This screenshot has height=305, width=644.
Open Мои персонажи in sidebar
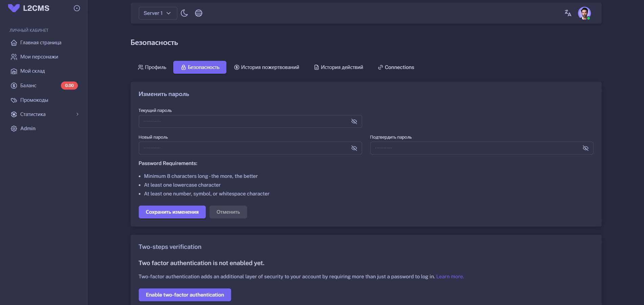44,57
